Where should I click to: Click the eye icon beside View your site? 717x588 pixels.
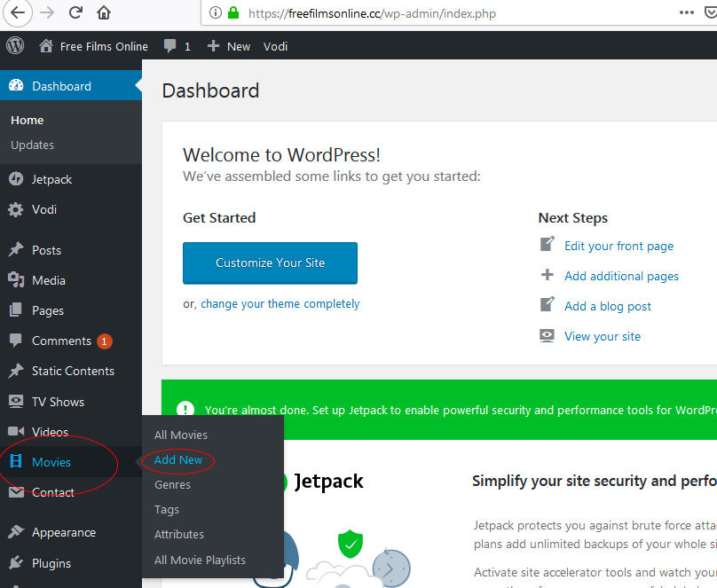coord(547,336)
